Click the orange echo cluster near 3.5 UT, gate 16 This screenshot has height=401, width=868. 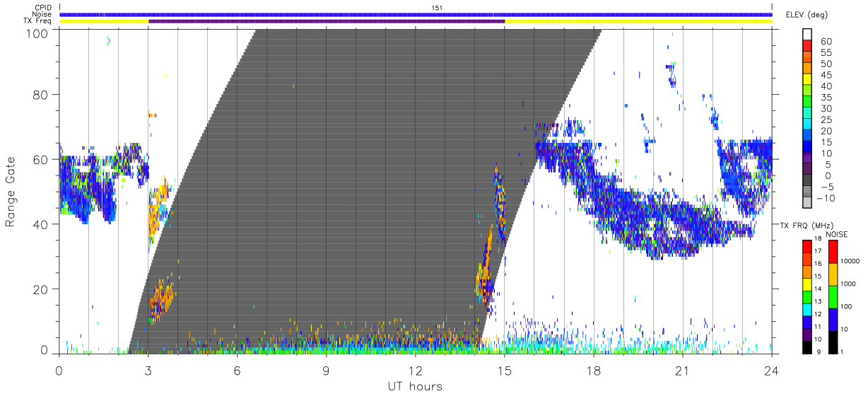(x=162, y=300)
